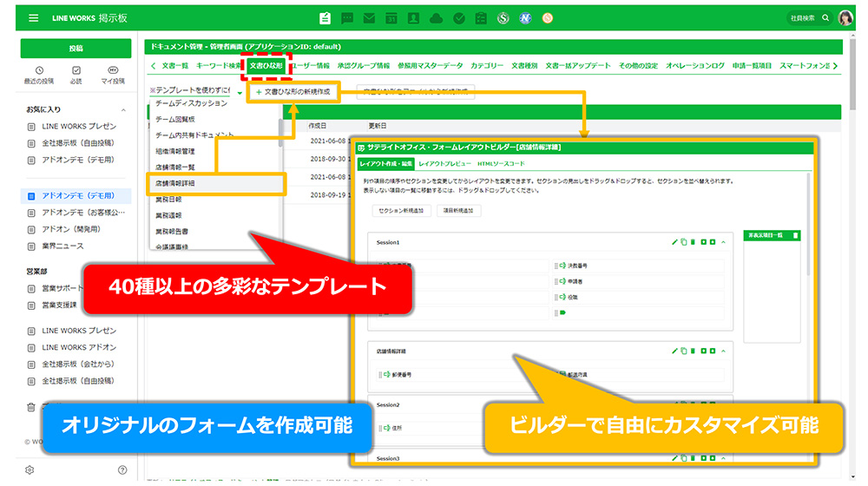Open the settings gear in sidebar
Image resolution: width=868 pixels, height=486 pixels.
coord(30,470)
